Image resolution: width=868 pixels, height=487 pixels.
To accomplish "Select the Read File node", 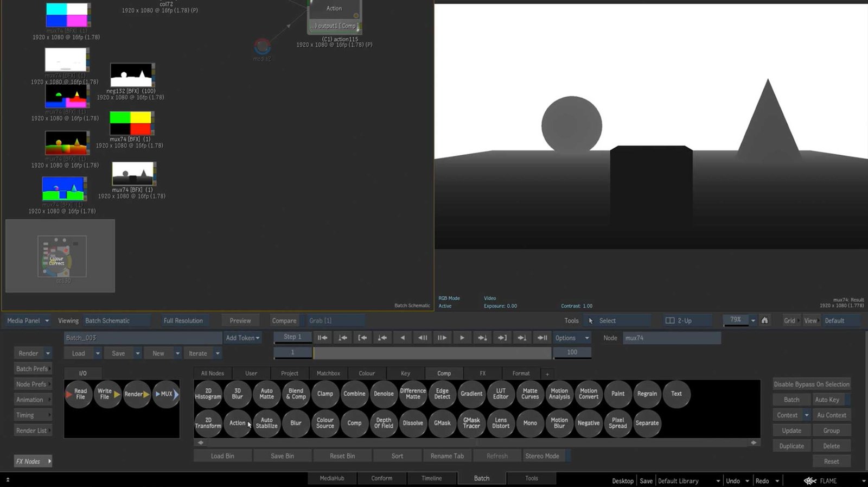I will [x=80, y=394].
